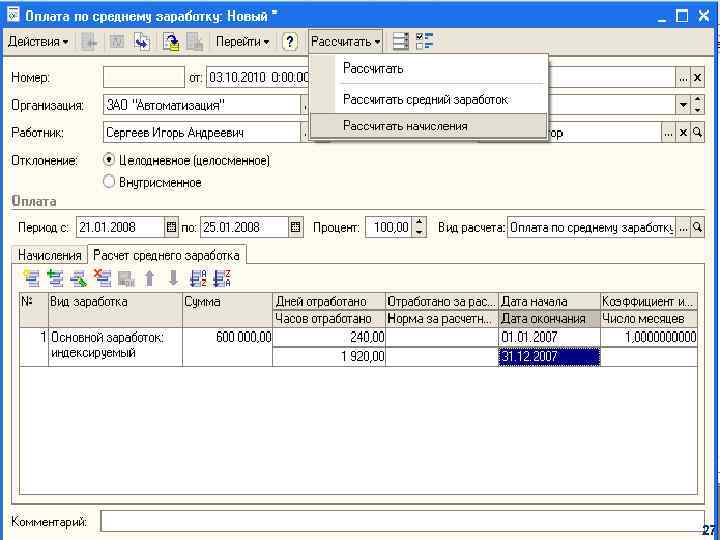Click the days worked cell 240,00
Screen dimensions: 720x540
(329, 338)
